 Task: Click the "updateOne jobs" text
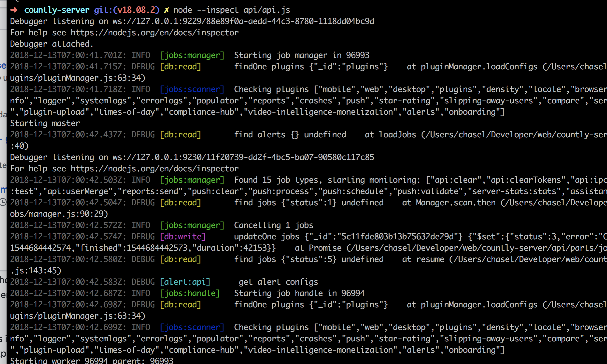(x=267, y=237)
